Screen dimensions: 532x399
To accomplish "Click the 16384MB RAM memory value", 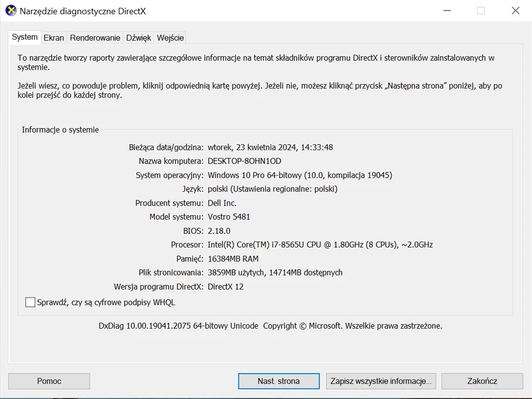I will point(233,259).
